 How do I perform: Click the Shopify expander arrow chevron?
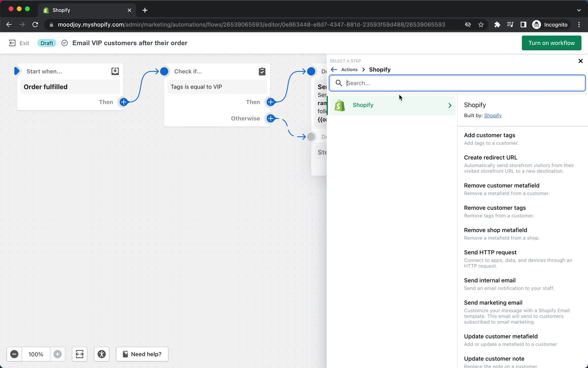click(x=449, y=105)
